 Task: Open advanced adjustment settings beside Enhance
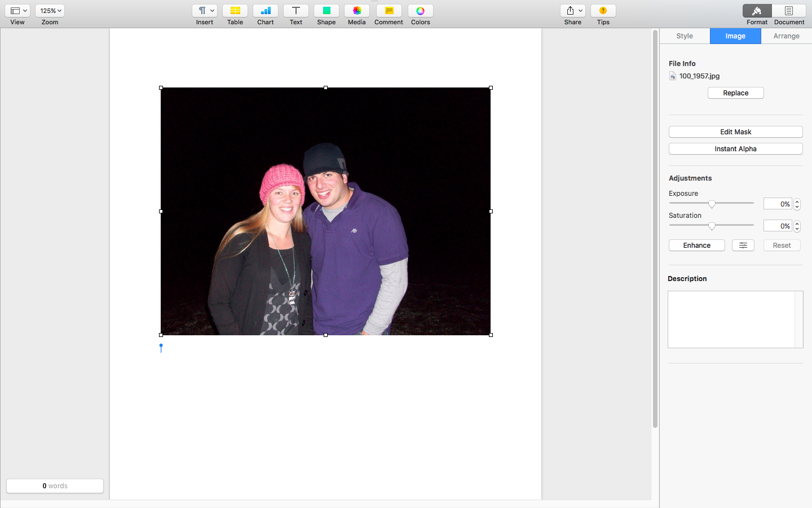(743, 245)
